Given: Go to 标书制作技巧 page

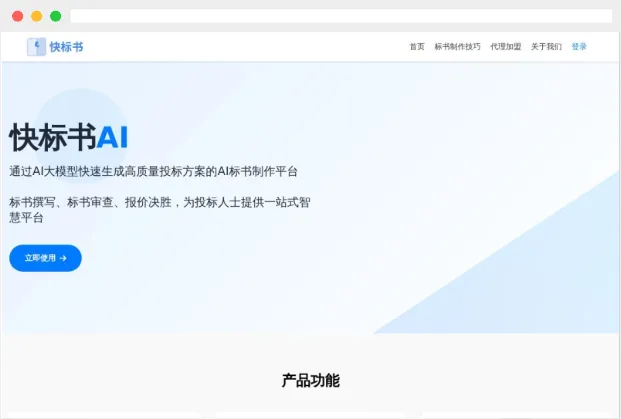Looking at the screenshot, I should coord(457,47).
